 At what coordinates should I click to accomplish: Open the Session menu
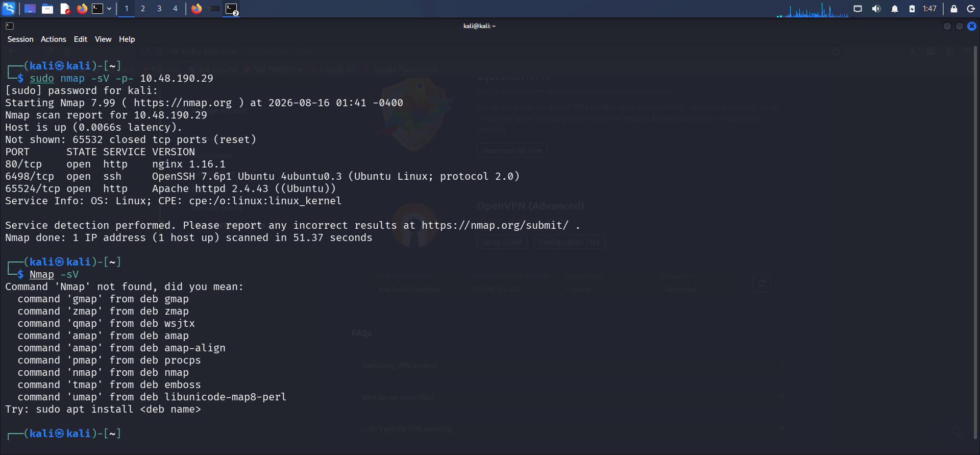tap(20, 39)
